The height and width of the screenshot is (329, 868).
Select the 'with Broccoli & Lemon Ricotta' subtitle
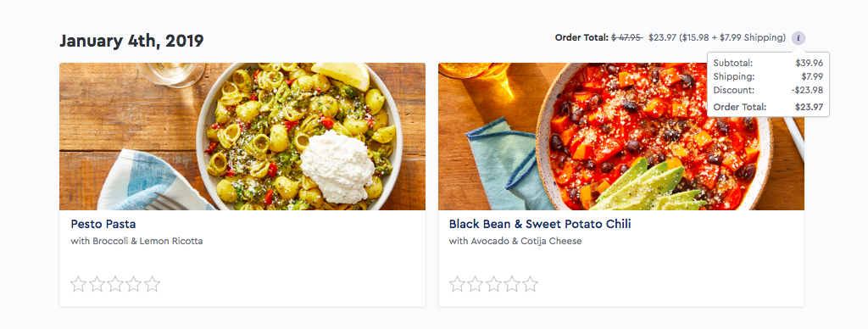[x=136, y=241]
